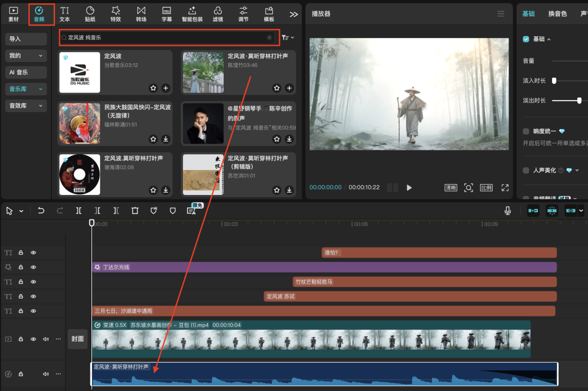Select the split clip tool

[x=79, y=211]
